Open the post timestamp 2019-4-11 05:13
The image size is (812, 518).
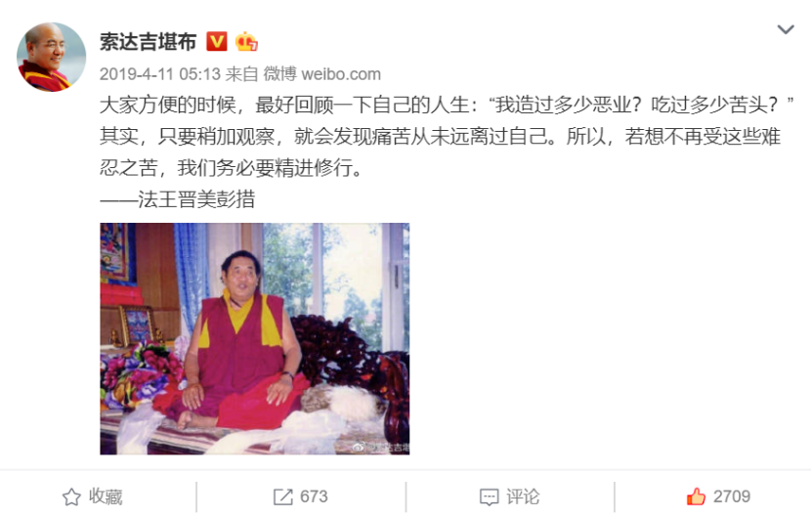(160, 74)
